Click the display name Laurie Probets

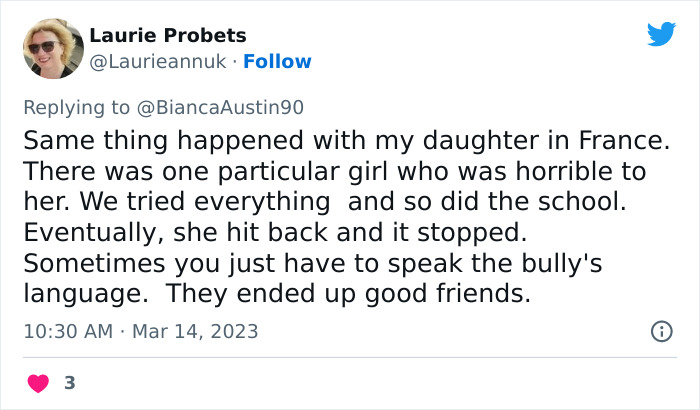click(168, 36)
